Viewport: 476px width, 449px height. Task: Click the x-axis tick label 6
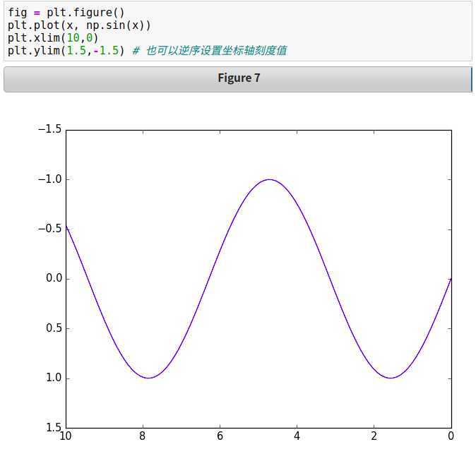pyautogui.click(x=220, y=436)
